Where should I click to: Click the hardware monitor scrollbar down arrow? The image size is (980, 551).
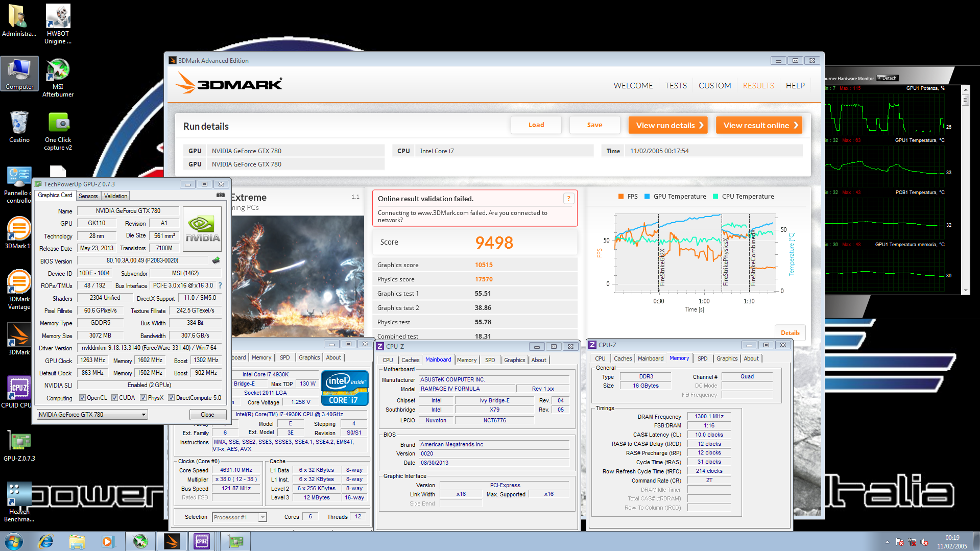point(965,291)
